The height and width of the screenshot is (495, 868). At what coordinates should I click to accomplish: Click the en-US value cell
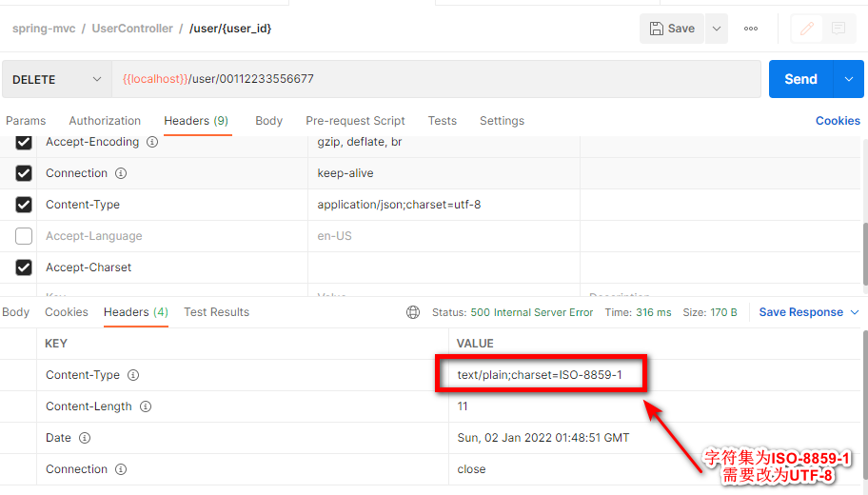tap(444, 236)
